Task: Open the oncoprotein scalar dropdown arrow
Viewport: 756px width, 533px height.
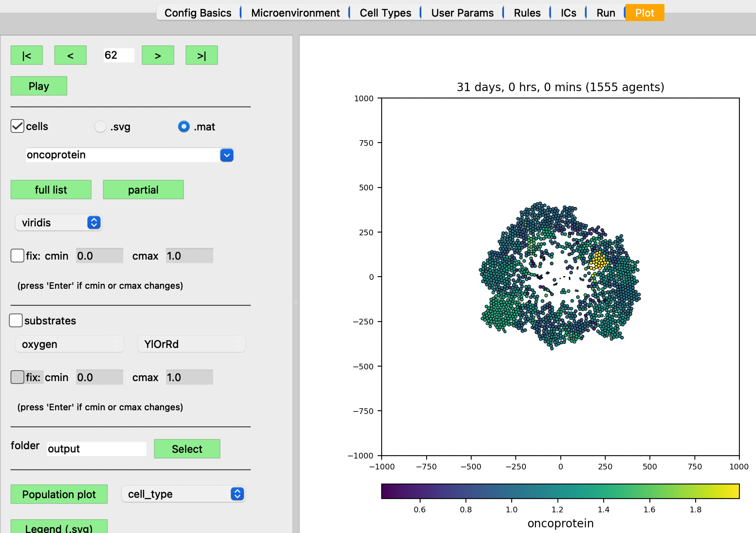Action: [x=227, y=155]
